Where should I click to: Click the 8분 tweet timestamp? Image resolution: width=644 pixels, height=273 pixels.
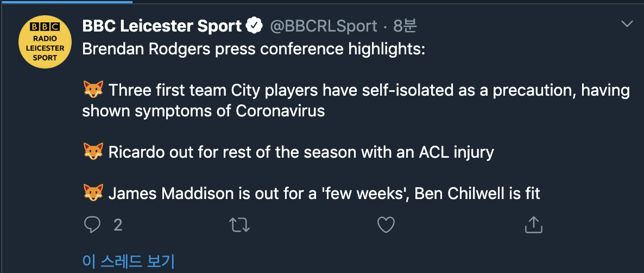coord(405,26)
